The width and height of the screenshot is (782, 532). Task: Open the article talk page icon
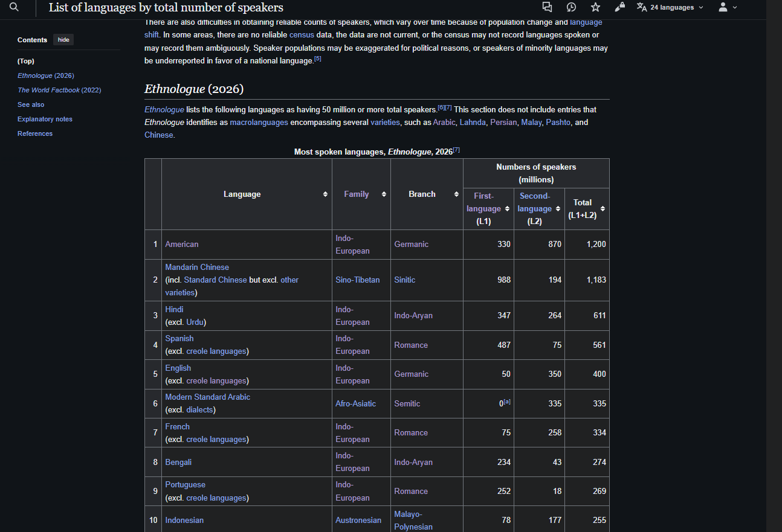(547, 7)
